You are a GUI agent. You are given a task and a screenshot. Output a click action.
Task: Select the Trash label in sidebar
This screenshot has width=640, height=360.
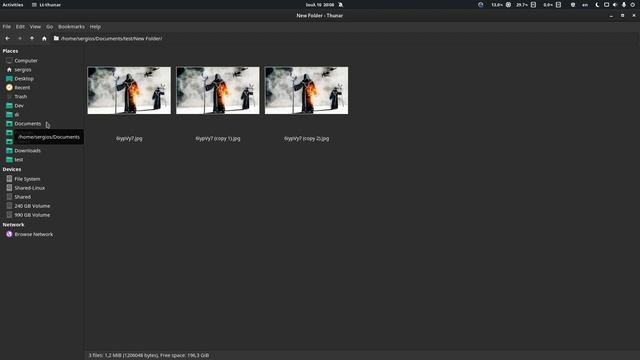point(20,97)
